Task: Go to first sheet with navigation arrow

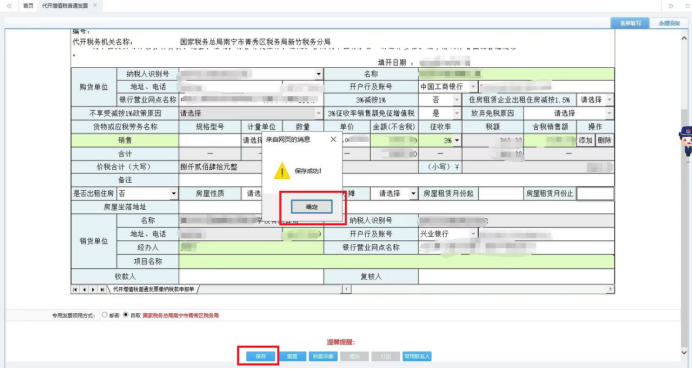Action: point(75,290)
